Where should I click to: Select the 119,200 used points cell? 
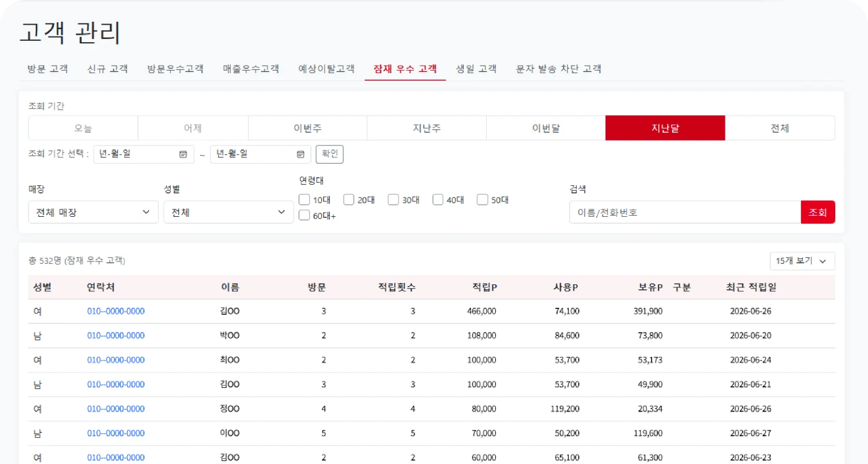[x=565, y=409]
